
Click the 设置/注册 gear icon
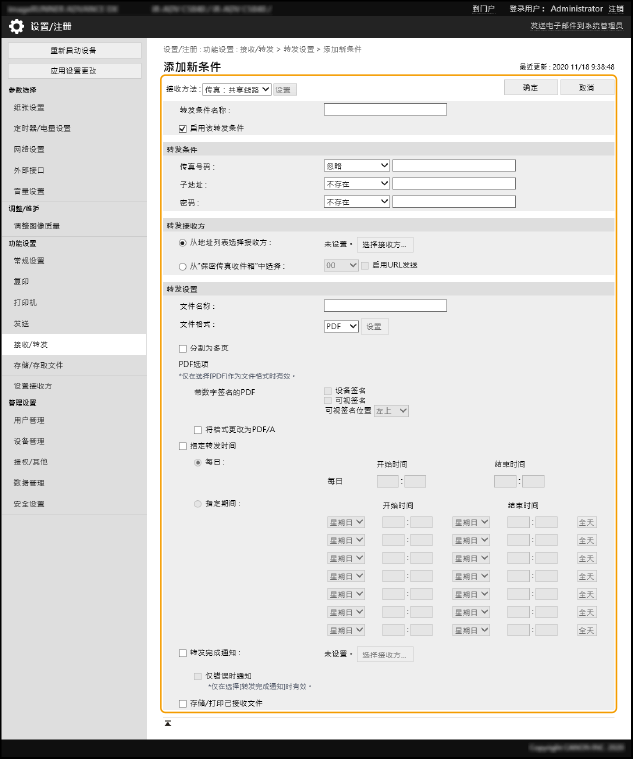point(16,27)
